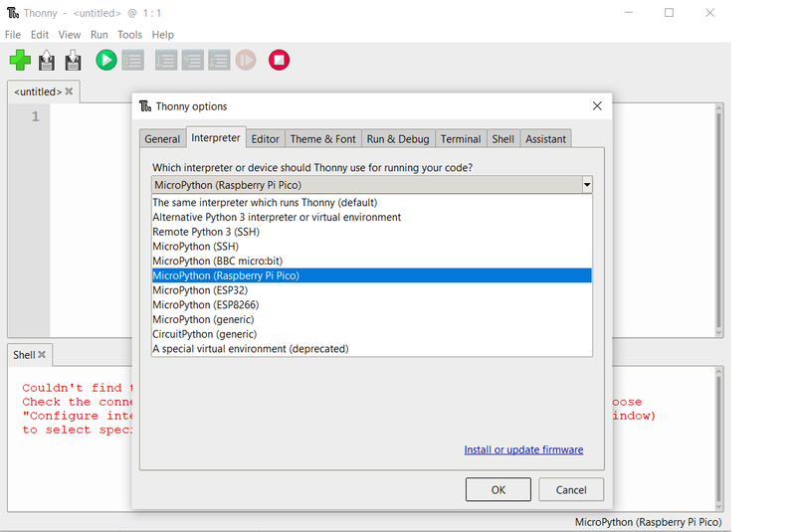Choose MicroPython (BBC micro:bit) option
The height and width of the screenshot is (532, 802).
[x=372, y=261]
